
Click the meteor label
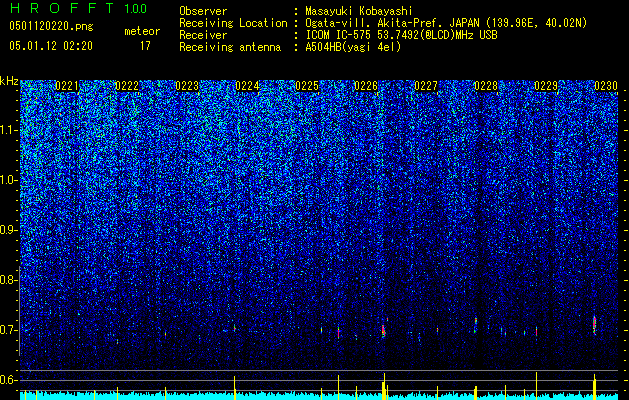click(142, 31)
